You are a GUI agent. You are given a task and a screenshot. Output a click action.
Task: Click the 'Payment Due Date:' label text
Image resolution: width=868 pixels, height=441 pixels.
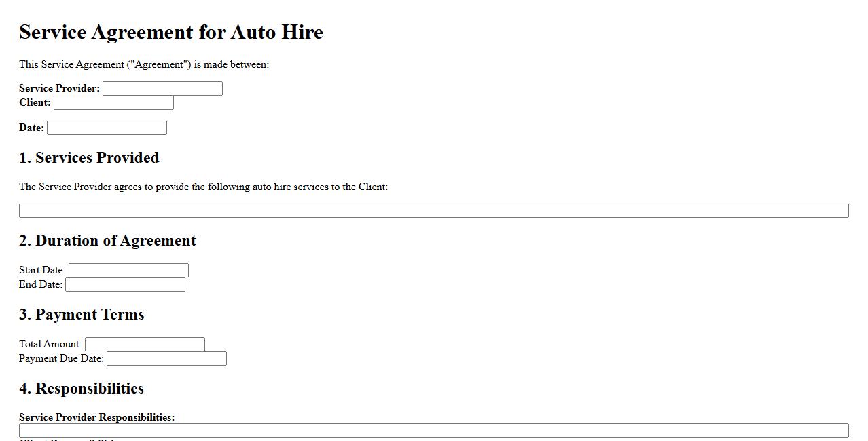click(61, 358)
